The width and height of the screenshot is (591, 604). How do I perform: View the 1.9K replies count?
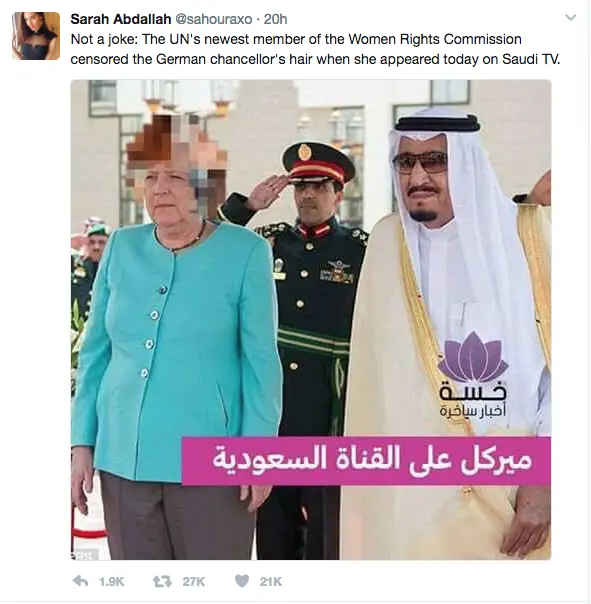111,581
